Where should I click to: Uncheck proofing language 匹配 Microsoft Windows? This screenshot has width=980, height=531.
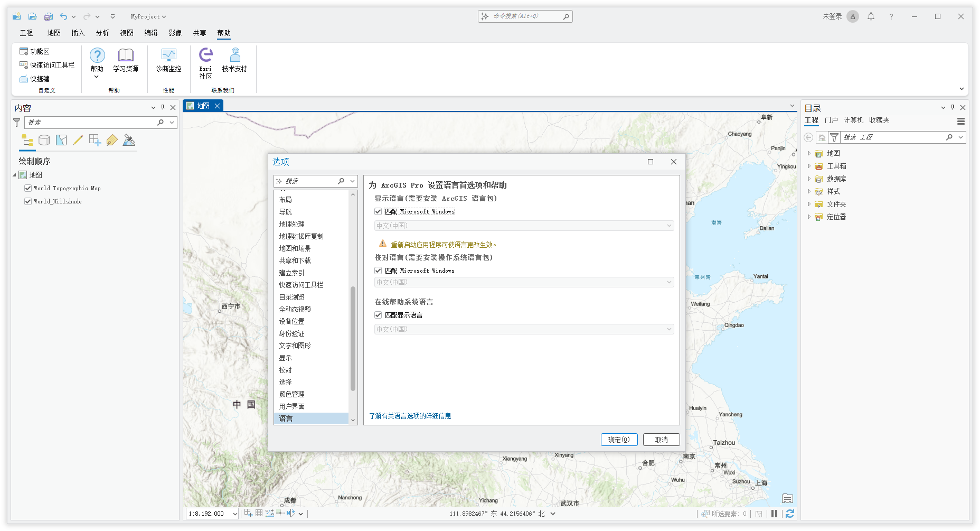(x=378, y=271)
